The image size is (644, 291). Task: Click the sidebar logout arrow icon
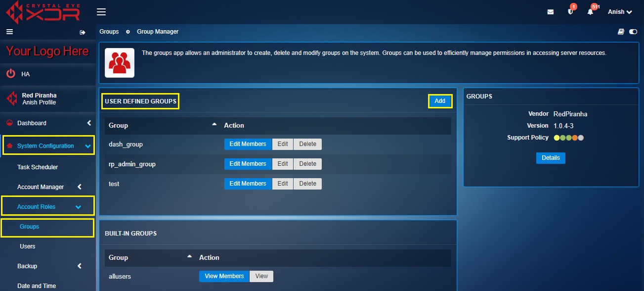click(83, 32)
